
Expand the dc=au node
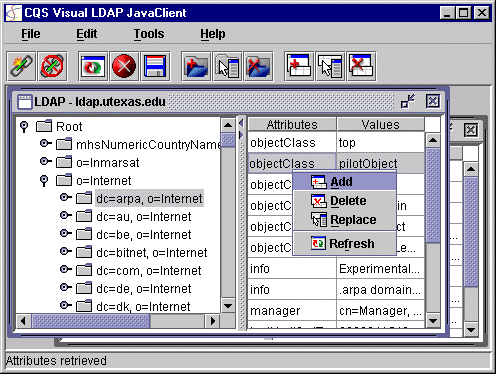(66, 215)
